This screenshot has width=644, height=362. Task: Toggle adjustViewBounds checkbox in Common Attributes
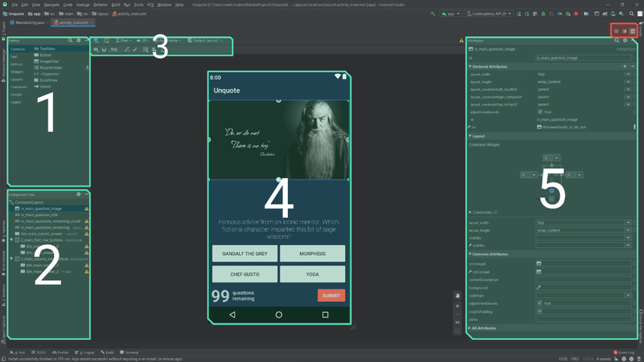pyautogui.click(x=539, y=303)
